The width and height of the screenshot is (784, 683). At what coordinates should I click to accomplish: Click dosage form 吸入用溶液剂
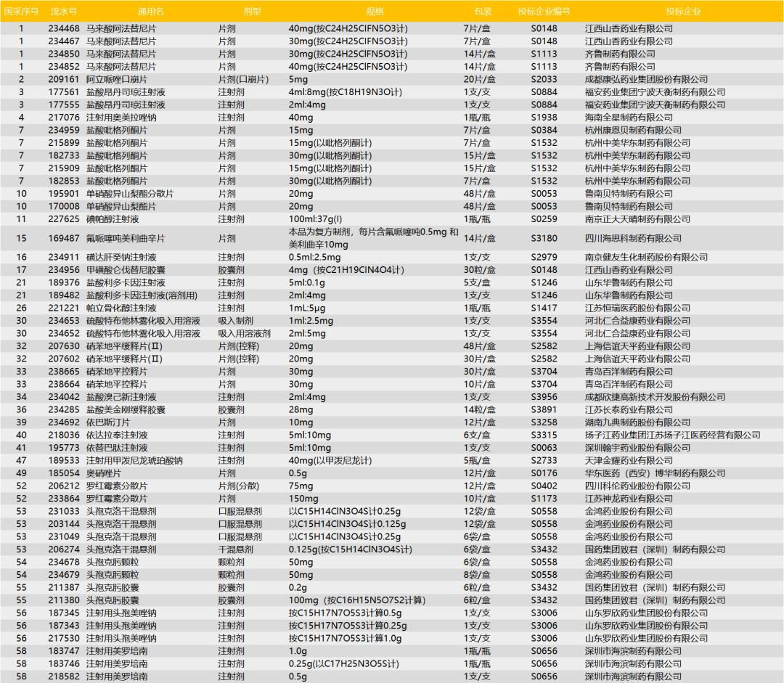[245, 333]
